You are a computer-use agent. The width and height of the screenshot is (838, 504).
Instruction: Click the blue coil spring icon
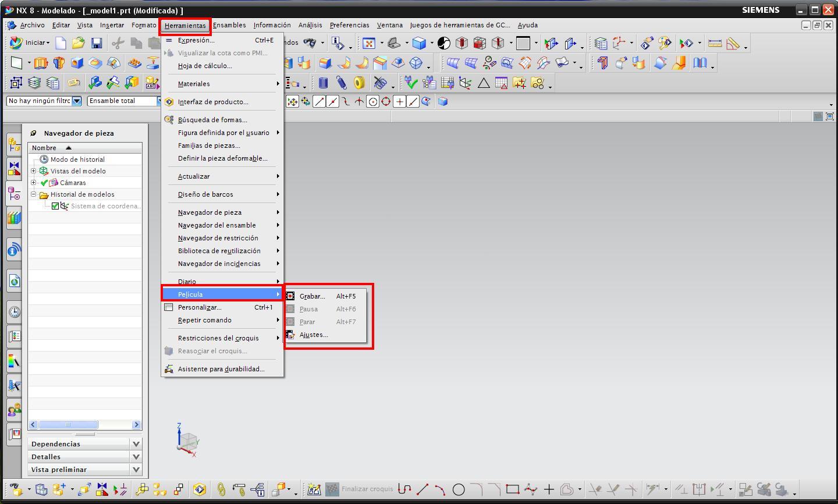324,83
